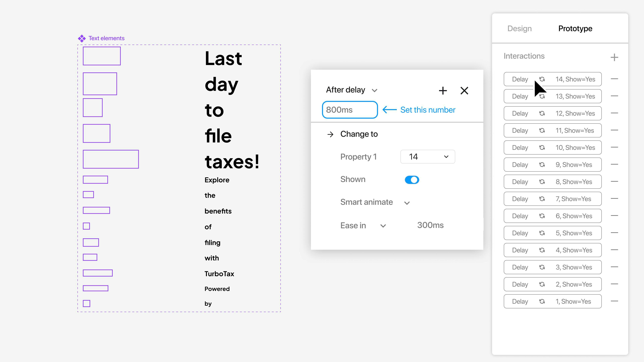Close the After delay interaction popup
Image resolution: width=644 pixels, height=362 pixels.
click(464, 91)
